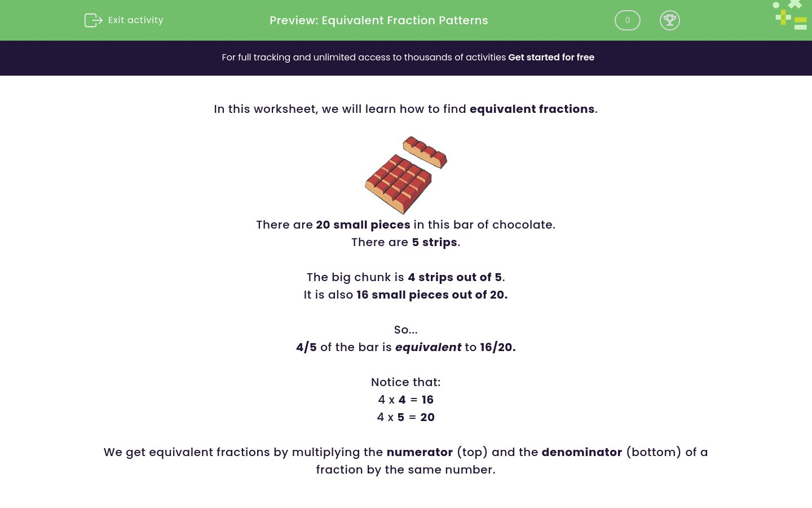Click the chocolate bar illustration
Screen dimensions: 812x508
click(x=405, y=175)
